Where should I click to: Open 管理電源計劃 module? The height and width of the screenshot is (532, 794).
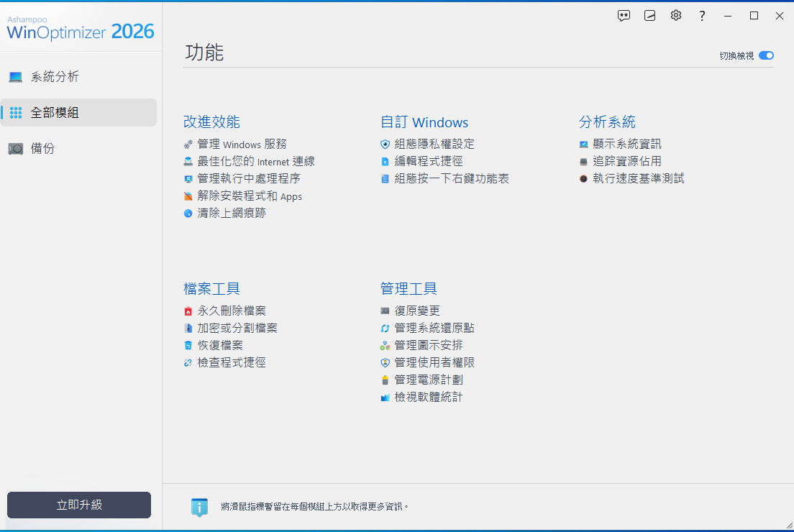429,380
